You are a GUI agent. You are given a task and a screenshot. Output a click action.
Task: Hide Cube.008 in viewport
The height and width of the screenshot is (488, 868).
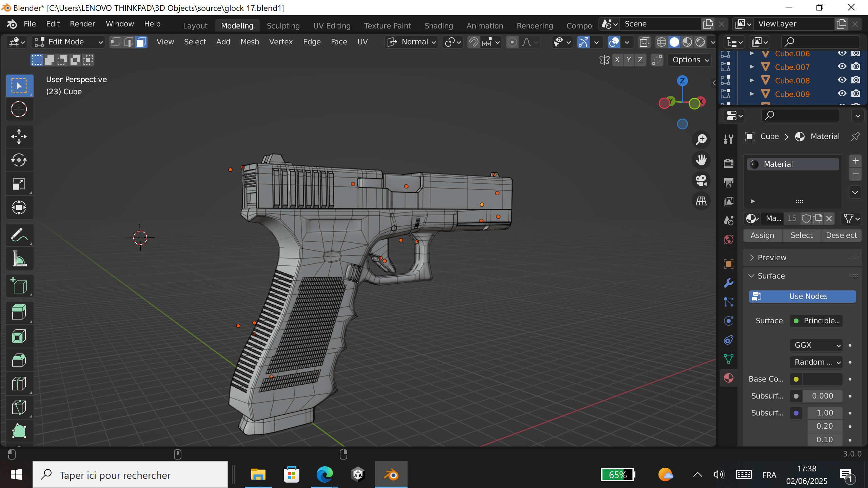pyautogui.click(x=842, y=80)
